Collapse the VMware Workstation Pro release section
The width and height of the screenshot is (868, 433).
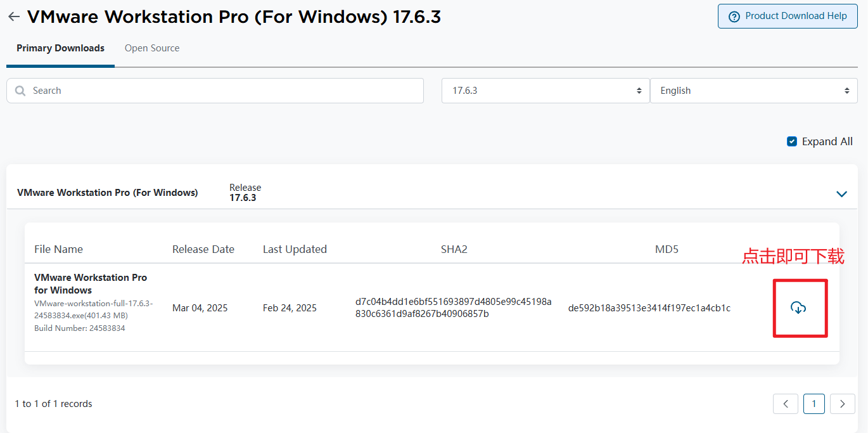point(841,193)
